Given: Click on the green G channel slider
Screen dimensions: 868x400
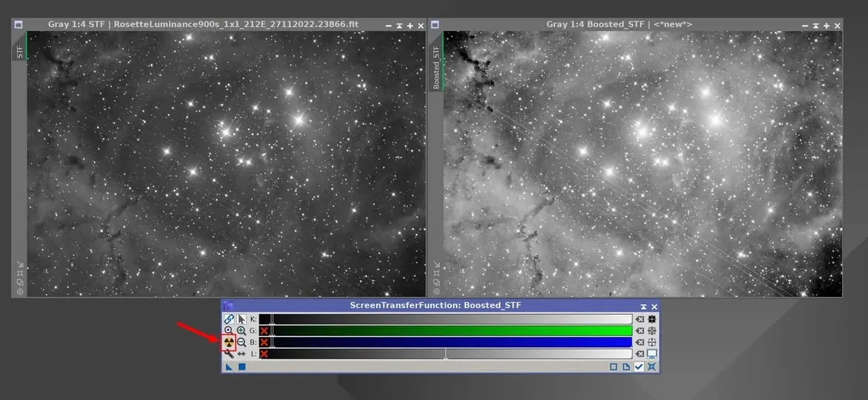Looking at the screenshot, I should click(446, 331).
